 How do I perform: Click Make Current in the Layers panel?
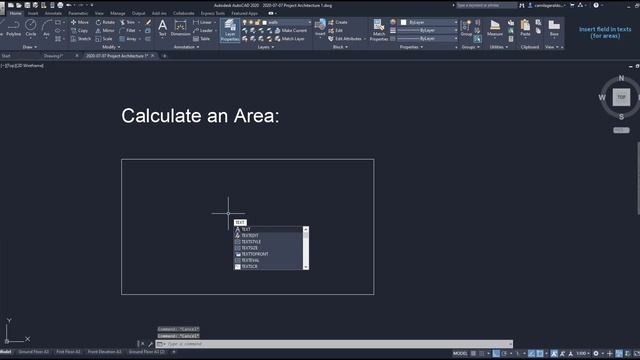291,31
